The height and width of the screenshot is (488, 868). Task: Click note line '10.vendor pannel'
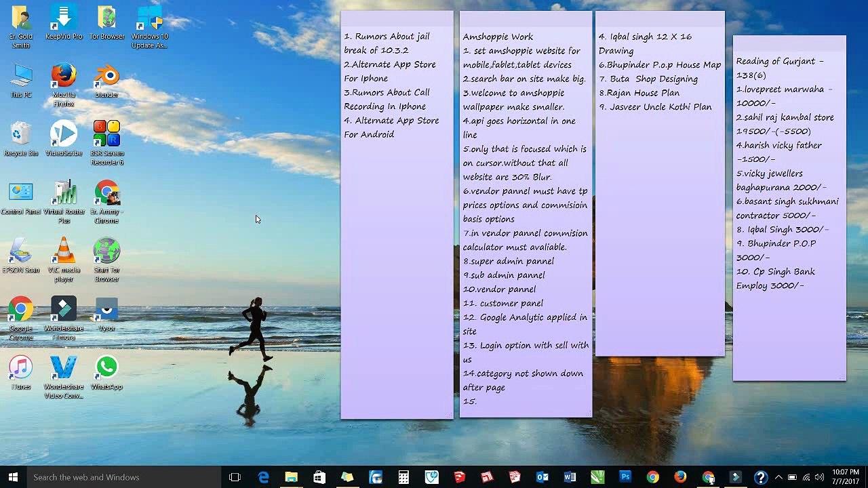tap(499, 289)
